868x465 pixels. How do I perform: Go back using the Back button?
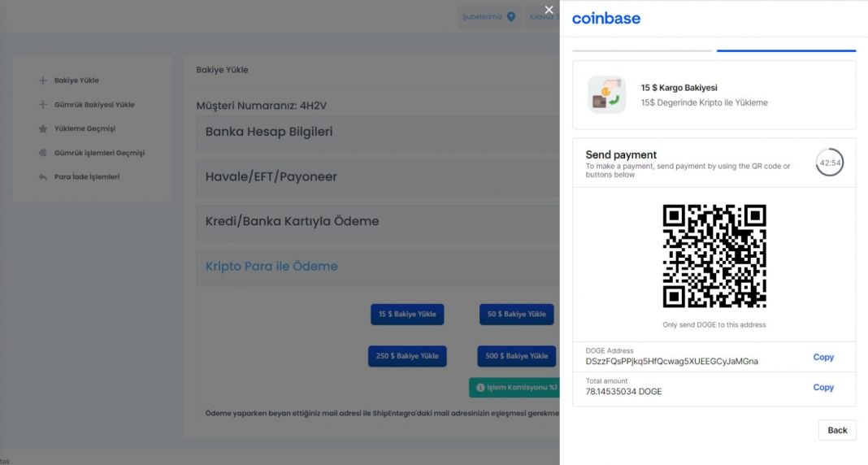pos(837,430)
